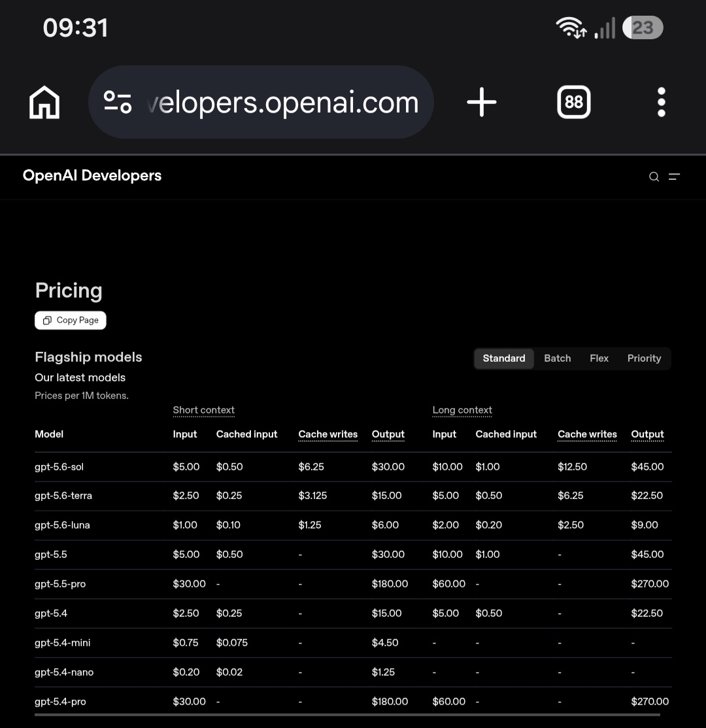Screen dimensions: 706x728
Task: Click the Long context header tooltip
Action: [462, 410]
